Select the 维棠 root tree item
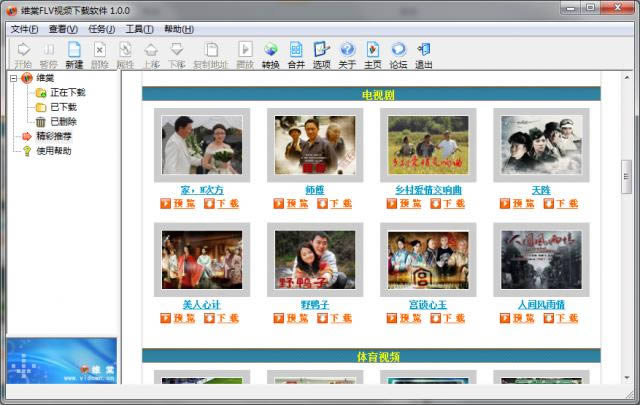Image resolution: width=640 pixels, height=405 pixels. click(45, 78)
